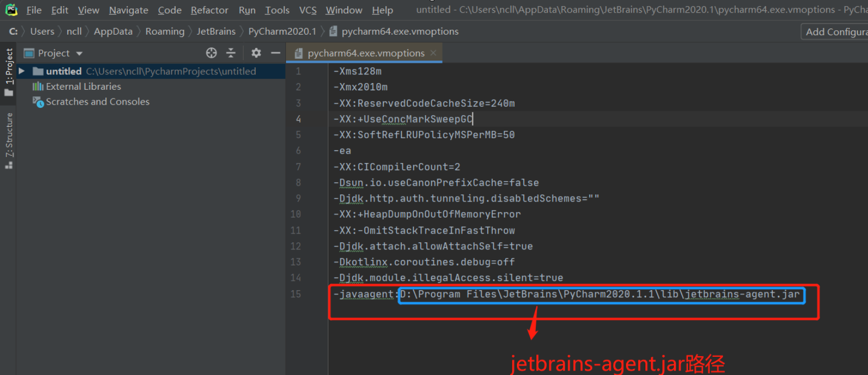Open the VCS menu
868x375 pixels.
click(308, 10)
